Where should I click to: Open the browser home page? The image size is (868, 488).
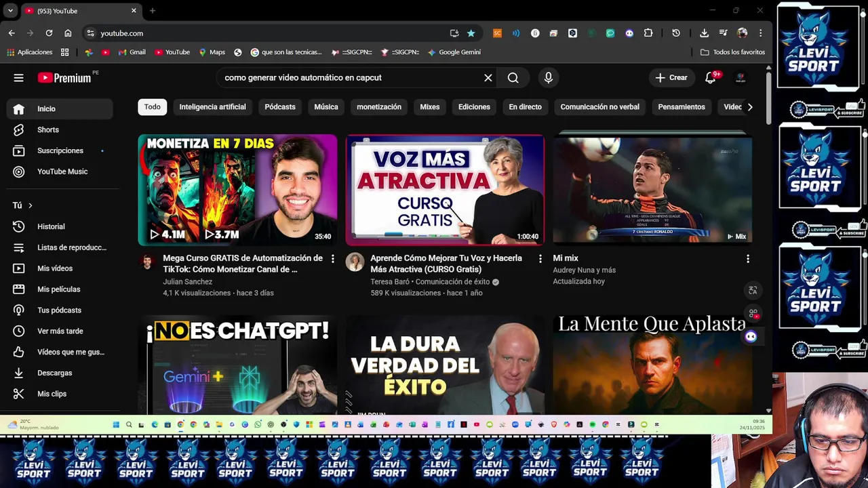point(68,33)
